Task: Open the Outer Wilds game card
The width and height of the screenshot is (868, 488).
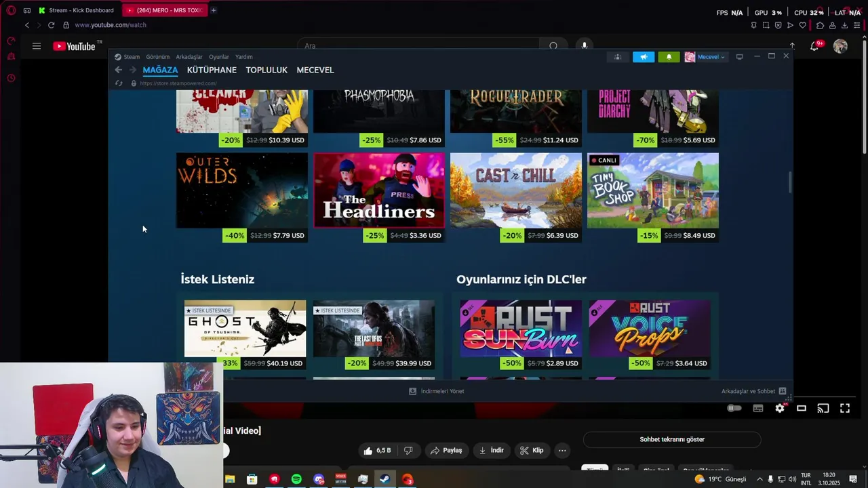Action: 242,197
